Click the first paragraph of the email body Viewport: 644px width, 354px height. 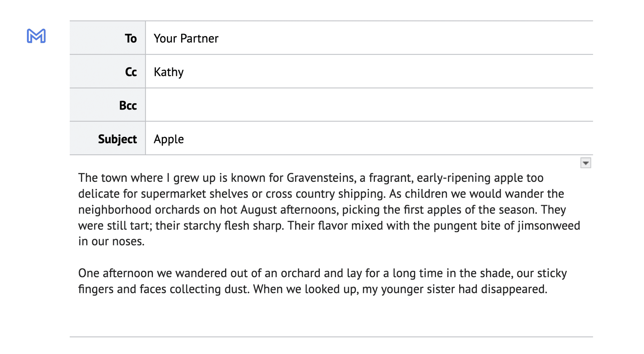(303, 209)
